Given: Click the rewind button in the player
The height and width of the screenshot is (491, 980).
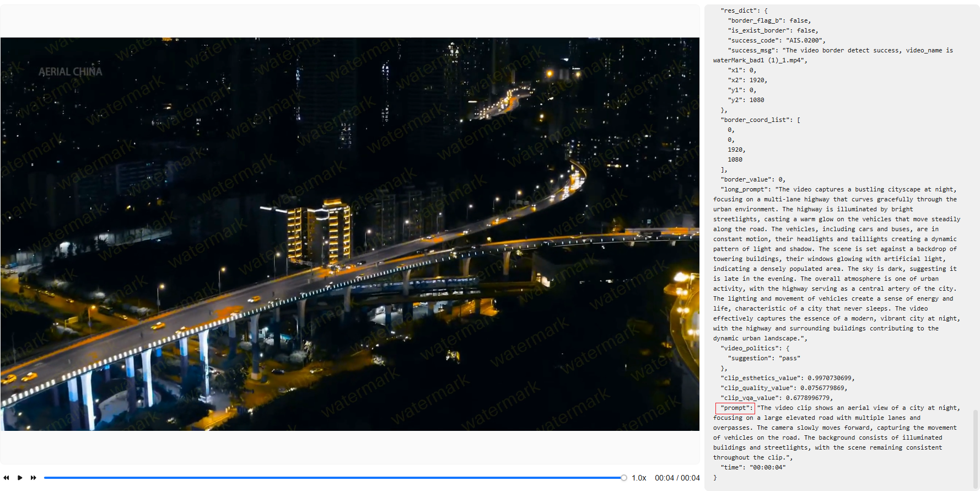Looking at the screenshot, I should tap(6, 478).
